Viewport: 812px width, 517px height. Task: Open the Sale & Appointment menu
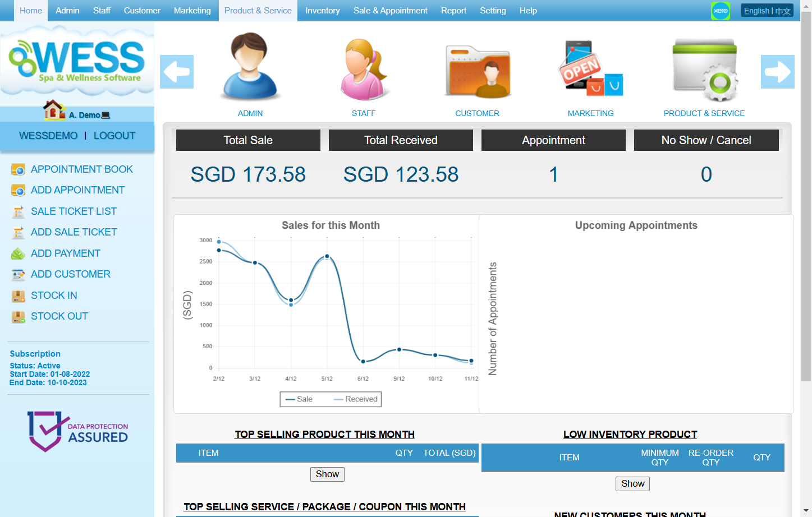point(391,11)
